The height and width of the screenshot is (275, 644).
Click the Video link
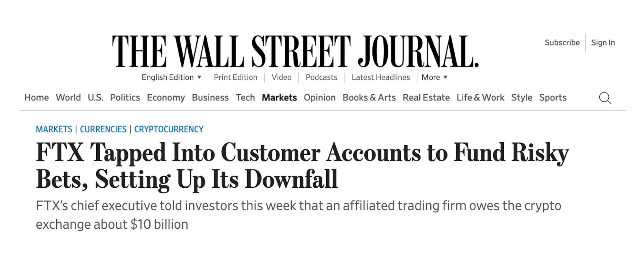click(281, 77)
